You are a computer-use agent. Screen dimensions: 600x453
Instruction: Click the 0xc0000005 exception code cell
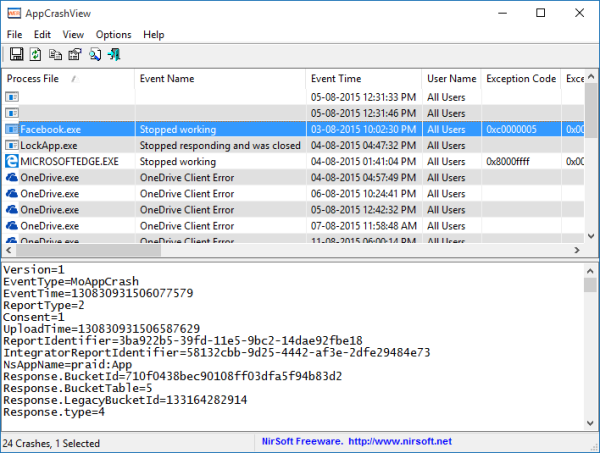[511, 129]
